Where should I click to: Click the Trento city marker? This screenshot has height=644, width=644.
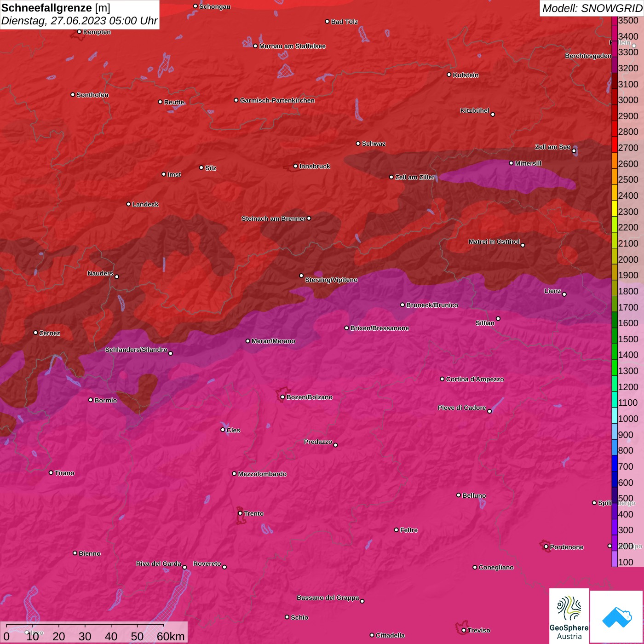[x=240, y=513]
